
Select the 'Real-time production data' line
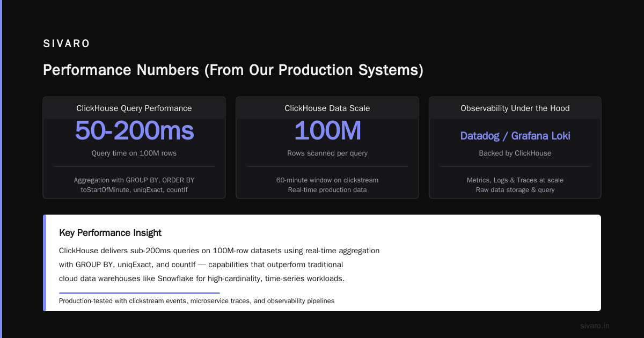327,190
